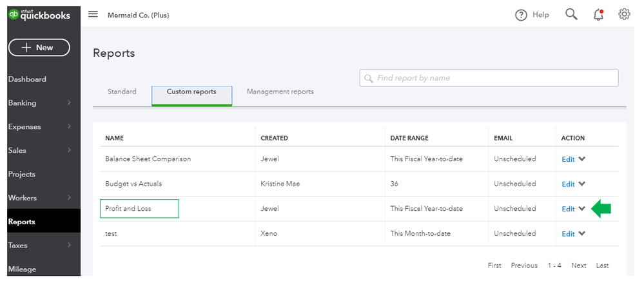Viewport: 644px width, 281px height.
Task: Click Edit link for test report
Action: pos(568,234)
